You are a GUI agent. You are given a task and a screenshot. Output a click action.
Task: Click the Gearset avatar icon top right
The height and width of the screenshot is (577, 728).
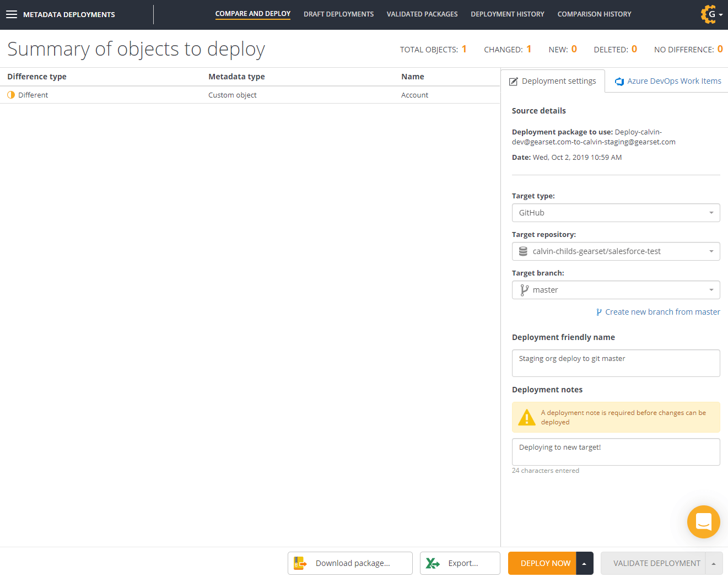pos(707,15)
